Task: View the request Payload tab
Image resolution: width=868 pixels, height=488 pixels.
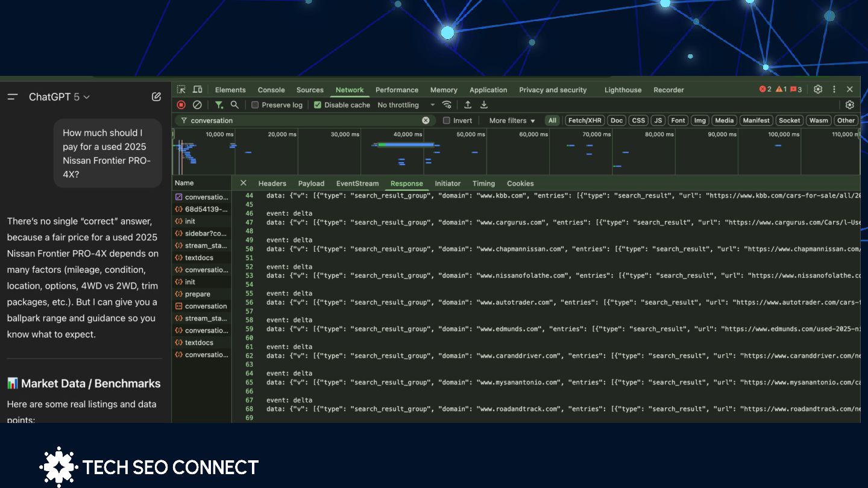Action: tap(311, 183)
